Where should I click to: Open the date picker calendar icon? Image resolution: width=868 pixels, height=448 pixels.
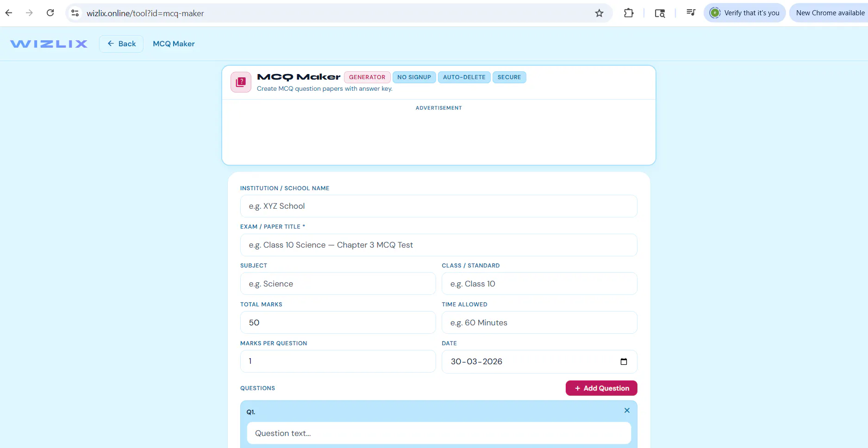(x=624, y=361)
